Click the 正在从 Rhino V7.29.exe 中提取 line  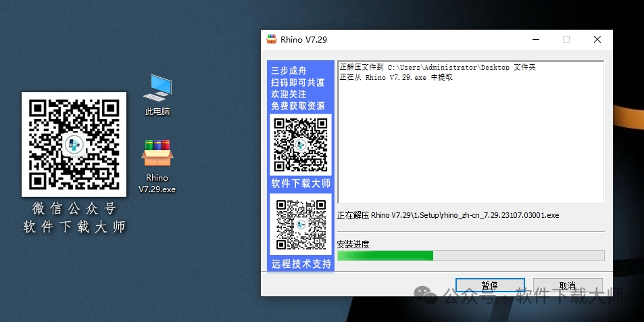coord(396,77)
